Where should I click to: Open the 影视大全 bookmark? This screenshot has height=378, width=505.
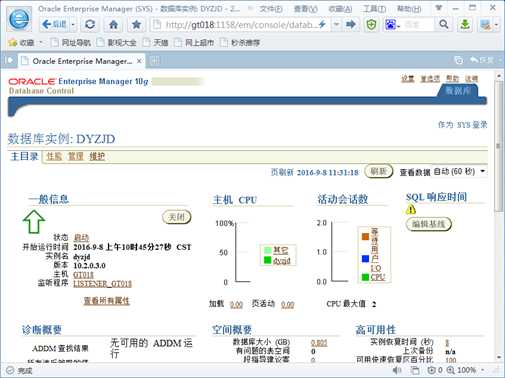pyautogui.click(x=117, y=43)
